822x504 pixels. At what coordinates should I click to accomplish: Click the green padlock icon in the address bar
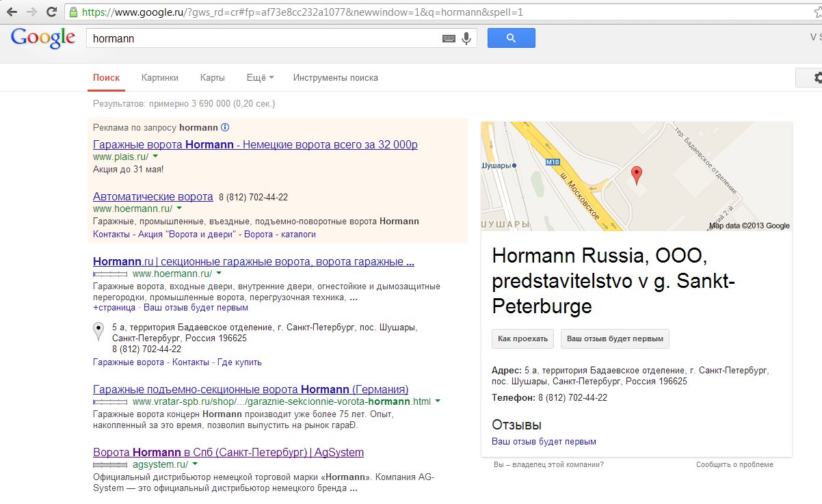(73, 12)
